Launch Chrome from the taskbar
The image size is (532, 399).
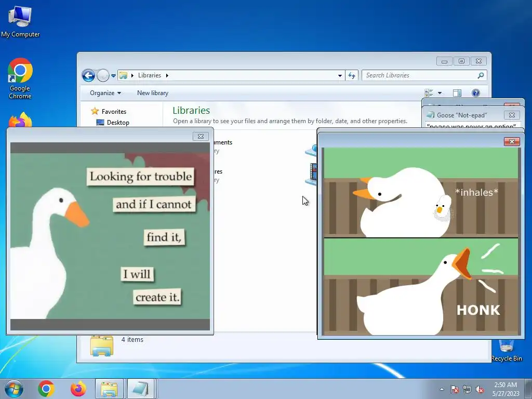coord(46,389)
